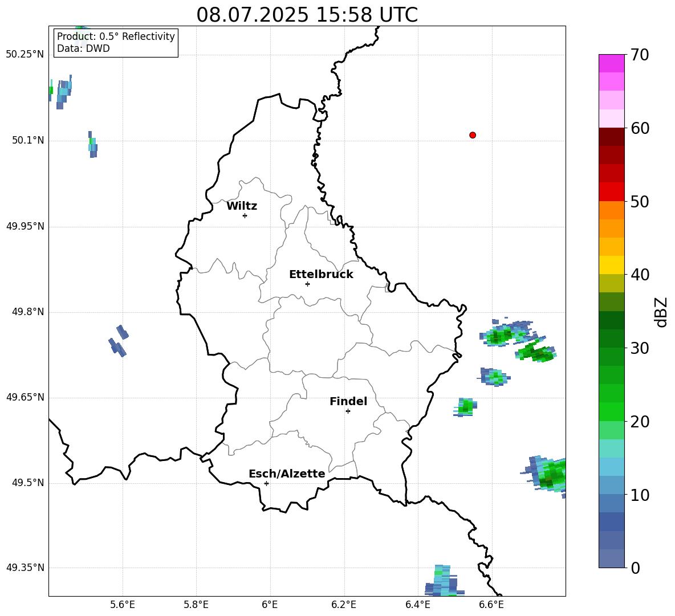Click the Ettelbruck station cross marker
The width and height of the screenshot is (675, 616).
307,284
